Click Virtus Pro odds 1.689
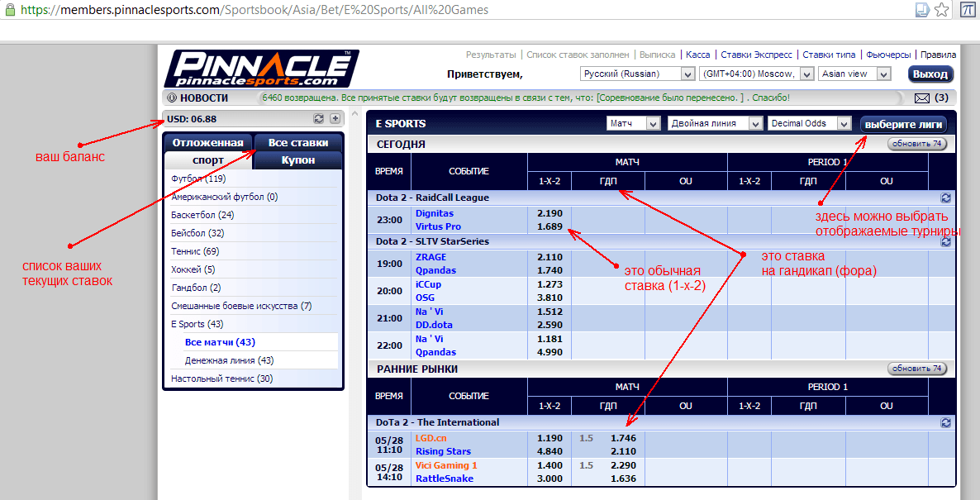 pyautogui.click(x=549, y=226)
